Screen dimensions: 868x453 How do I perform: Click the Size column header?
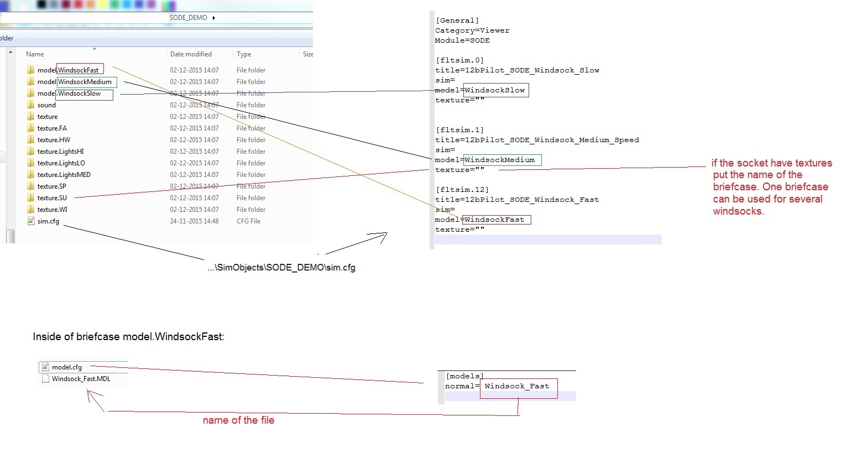tap(307, 54)
